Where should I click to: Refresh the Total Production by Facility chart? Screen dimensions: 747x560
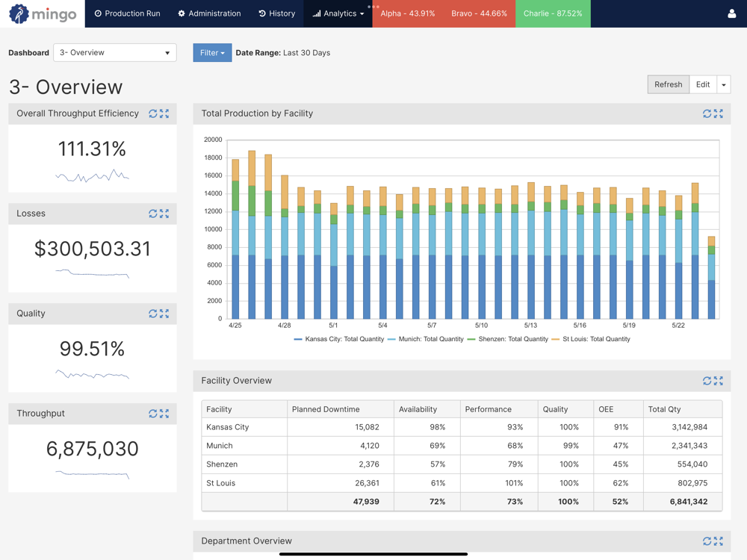[707, 113]
